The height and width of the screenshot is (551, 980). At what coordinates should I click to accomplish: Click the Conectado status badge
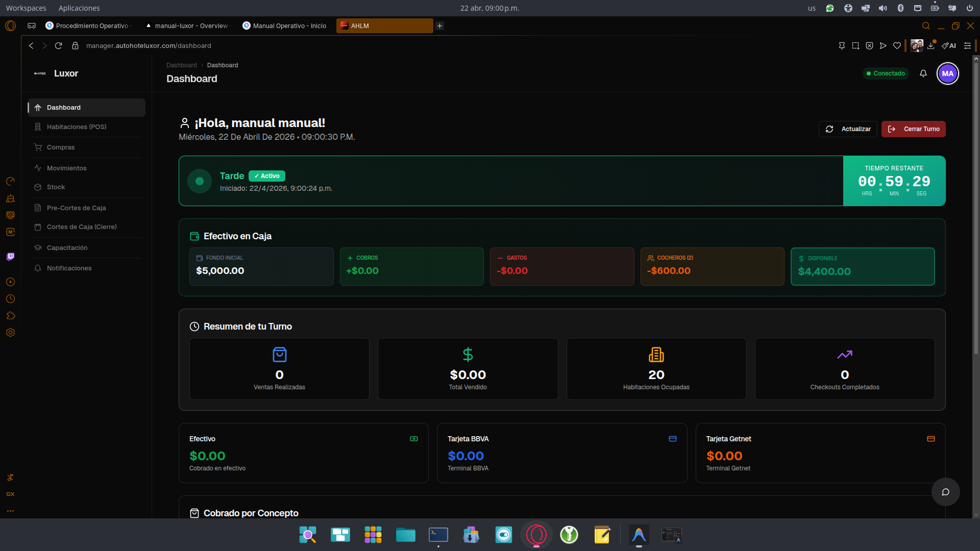click(x=886, y=73)
